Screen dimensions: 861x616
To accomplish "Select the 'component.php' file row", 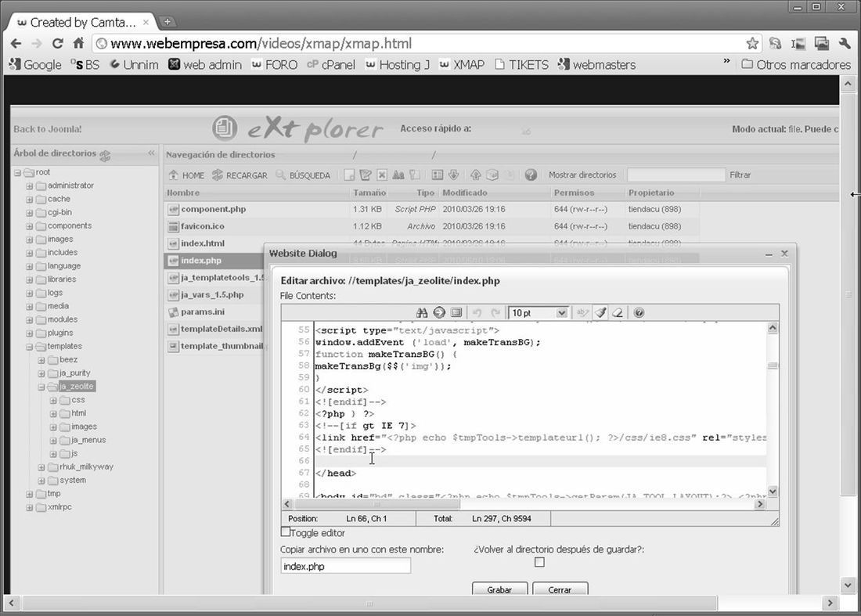I will tap(432, 209).
